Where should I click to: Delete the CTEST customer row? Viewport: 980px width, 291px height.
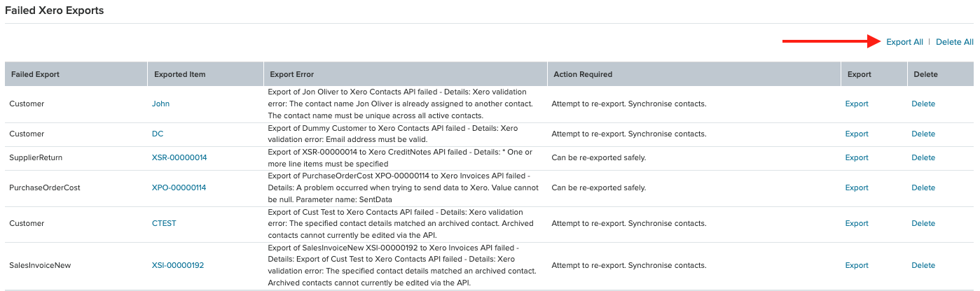click(x=923, y=223)
